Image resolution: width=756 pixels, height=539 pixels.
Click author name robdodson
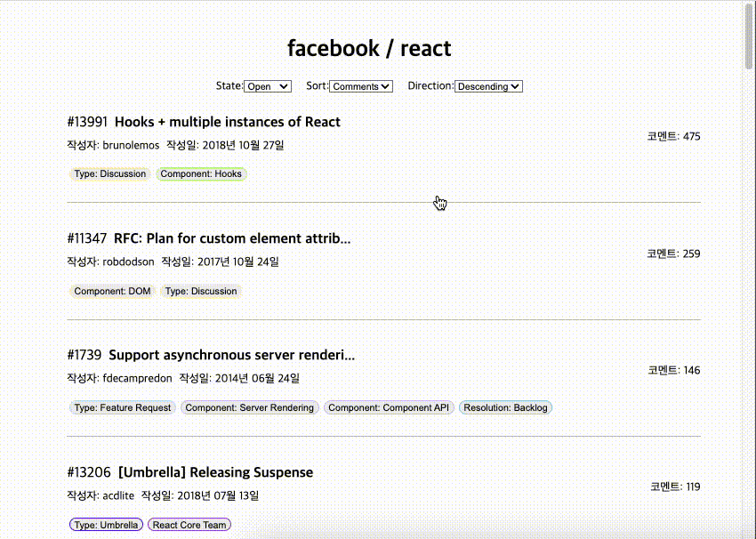(x=128, y=261)
